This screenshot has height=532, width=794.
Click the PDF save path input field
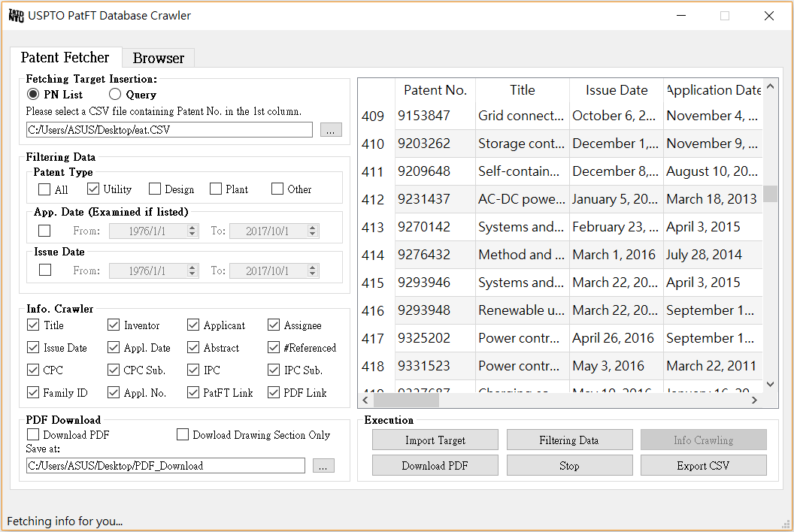coord(165,466)
